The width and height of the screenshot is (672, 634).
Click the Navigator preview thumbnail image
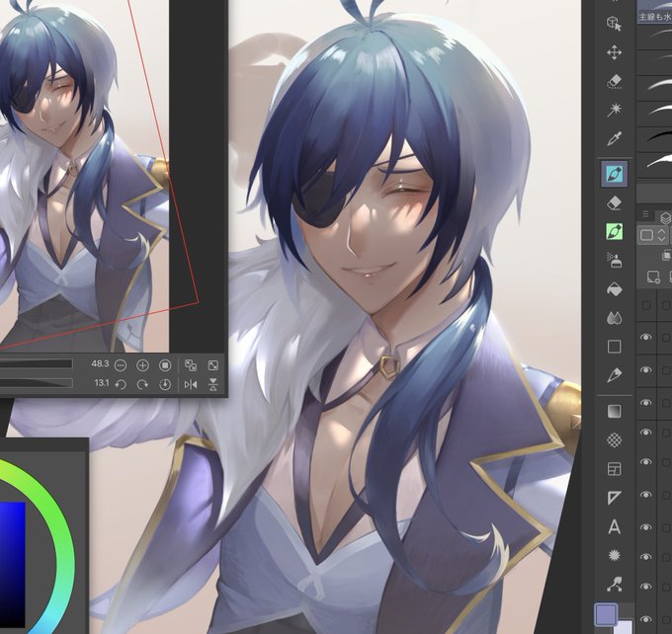pos(84,176)
